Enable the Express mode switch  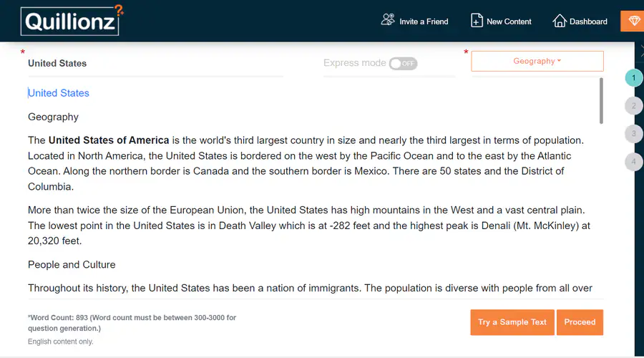pos(403,63)
